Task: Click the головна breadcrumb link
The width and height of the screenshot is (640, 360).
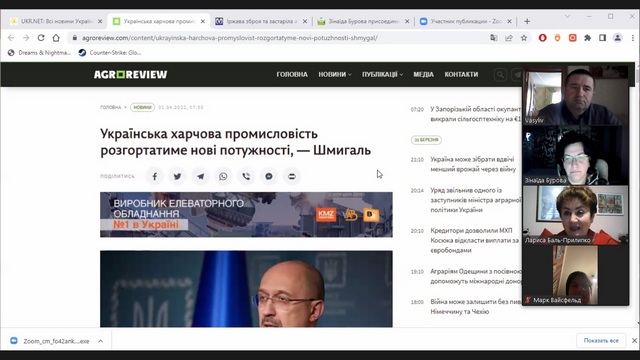Action: [111, 107]
